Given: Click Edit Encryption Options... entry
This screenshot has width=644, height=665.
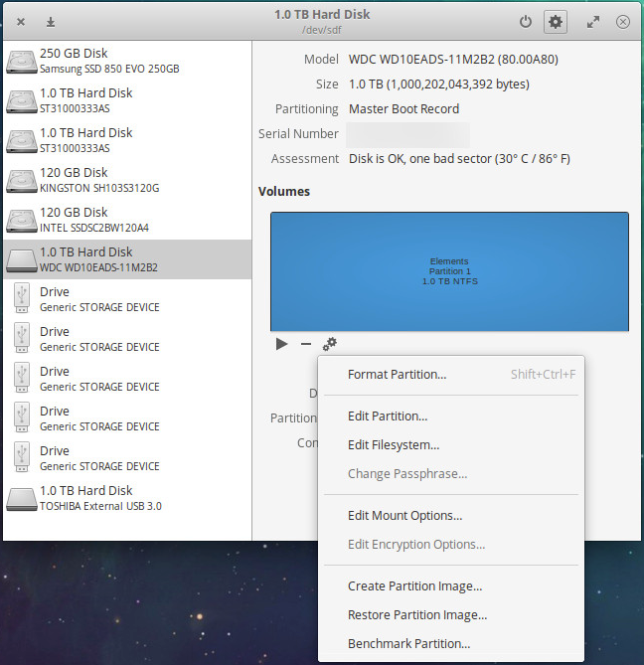Looking at the screenshot, I should point(451,545).
